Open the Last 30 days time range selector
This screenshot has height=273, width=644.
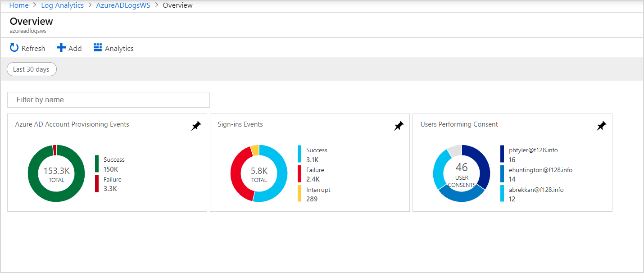[x=32, y=69]
